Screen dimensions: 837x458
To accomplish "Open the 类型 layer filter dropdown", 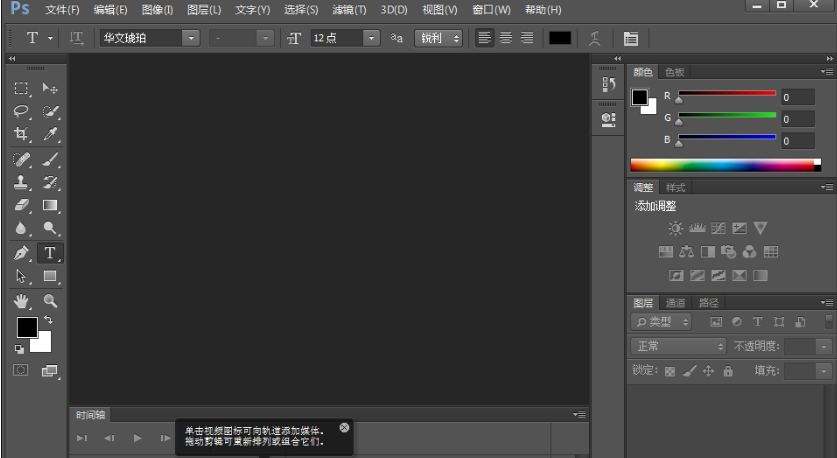I will [x=661, y=322].
